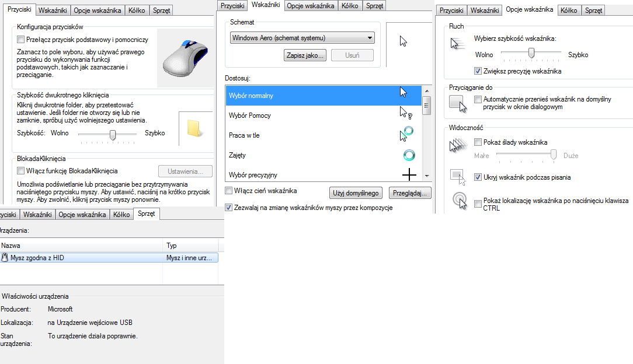Click the Nazwa column header

[81, 245]
